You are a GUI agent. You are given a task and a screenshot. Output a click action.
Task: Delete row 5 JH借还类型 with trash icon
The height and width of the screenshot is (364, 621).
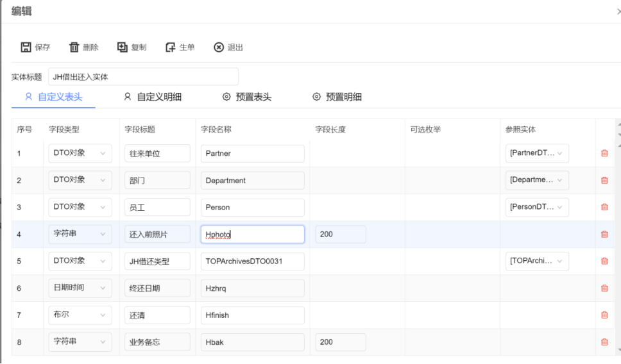click(x=604, y=261)
